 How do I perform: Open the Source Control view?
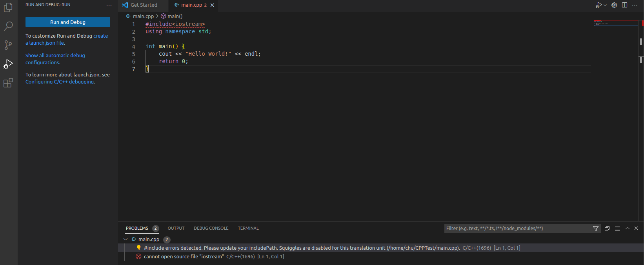(8, 45)
